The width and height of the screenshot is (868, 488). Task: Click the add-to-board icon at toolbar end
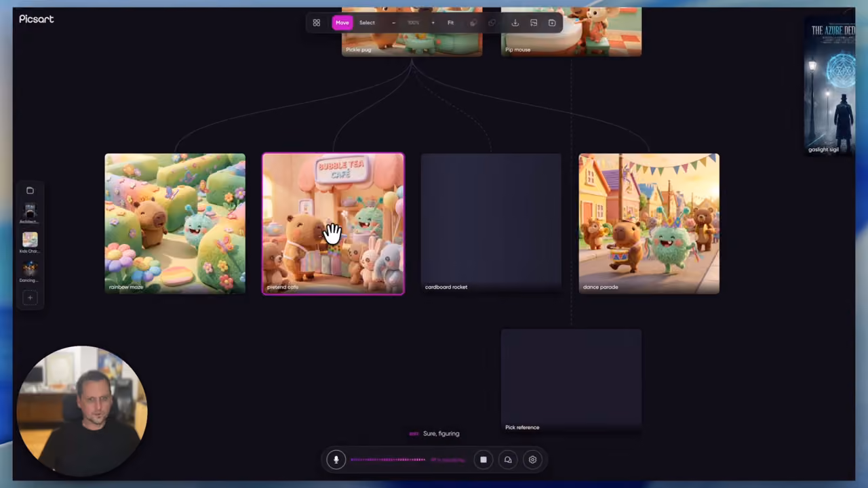(x=552, y=23)
